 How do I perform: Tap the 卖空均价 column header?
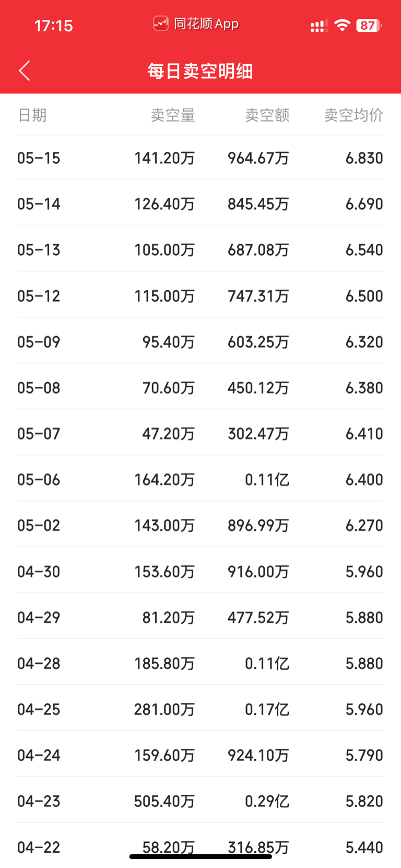click(354, 115)
